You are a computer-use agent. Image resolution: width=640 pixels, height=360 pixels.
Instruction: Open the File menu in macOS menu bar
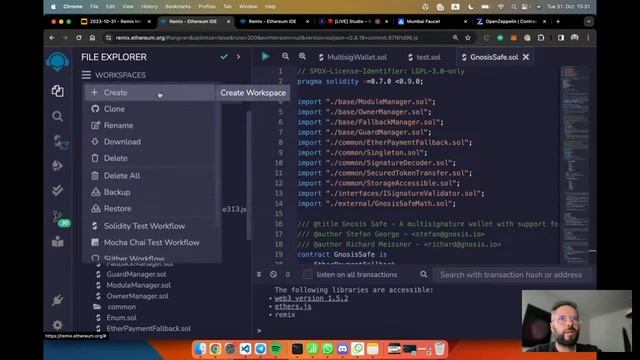pyautogui.click(x=94, y=7)
